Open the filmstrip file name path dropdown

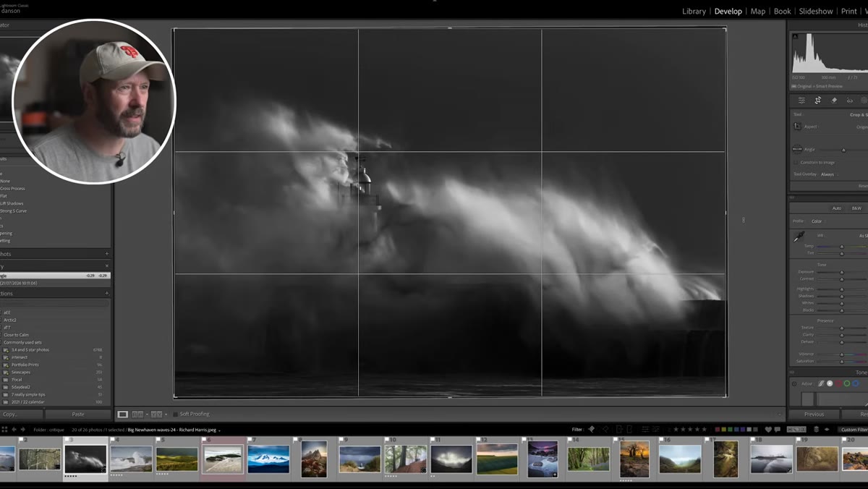174,430
